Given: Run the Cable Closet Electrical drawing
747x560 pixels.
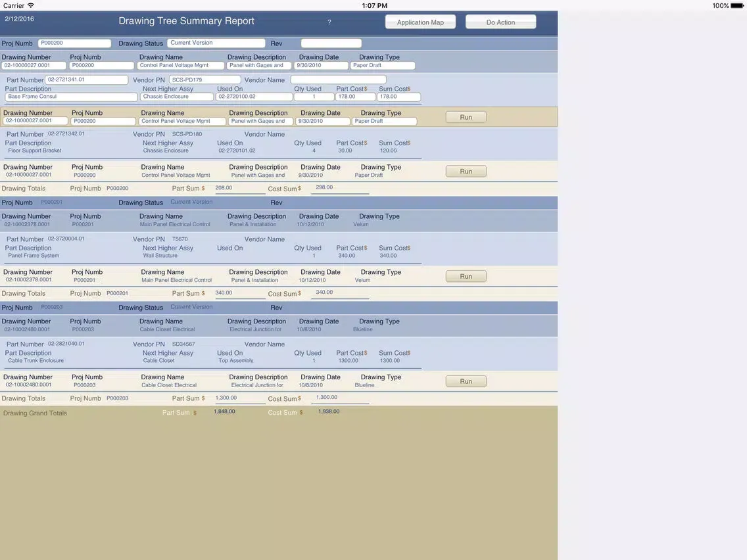Looking at the screenshot, I should pyautogui.click(x=466, y=381).
